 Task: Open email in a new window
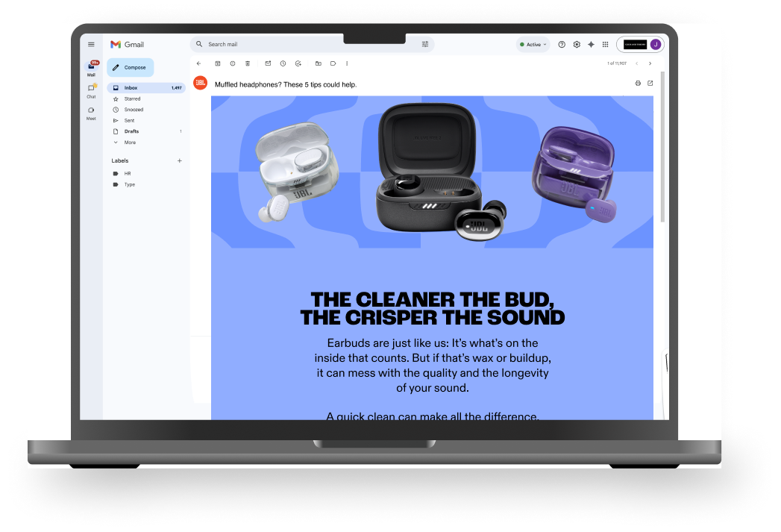(x=650, y=83)
